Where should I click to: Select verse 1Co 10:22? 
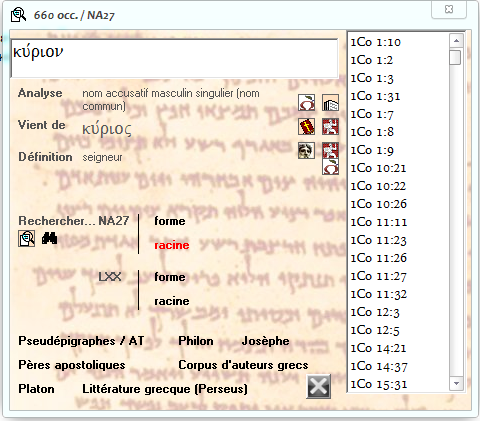pyautogui.click(x=378, y=186)
